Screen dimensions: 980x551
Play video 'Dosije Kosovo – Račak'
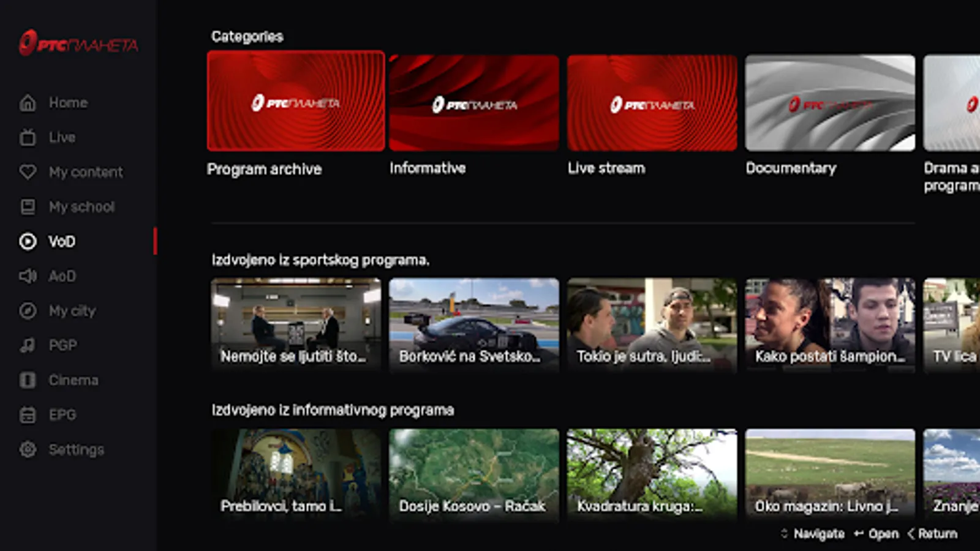(x=474, y=475)
